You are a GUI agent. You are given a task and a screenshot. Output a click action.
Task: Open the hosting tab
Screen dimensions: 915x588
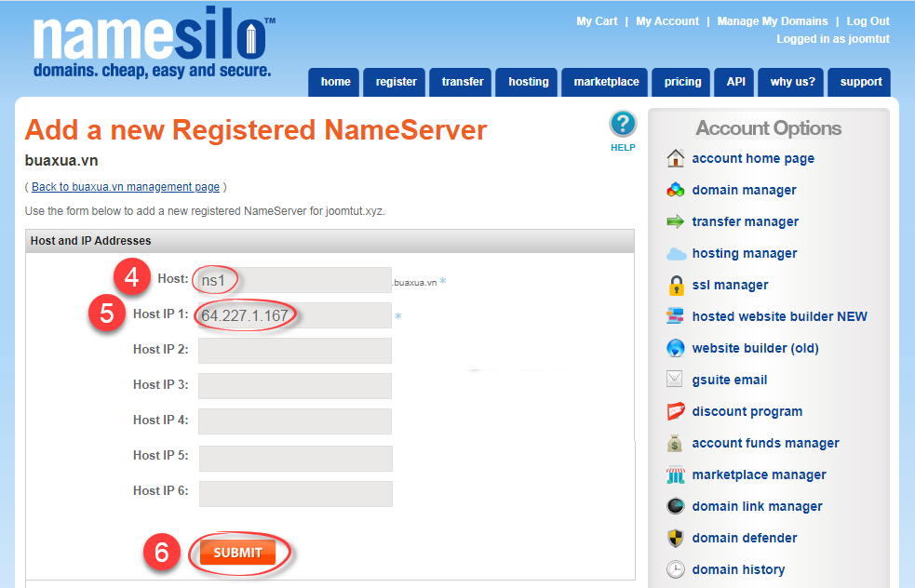(528, 82)
